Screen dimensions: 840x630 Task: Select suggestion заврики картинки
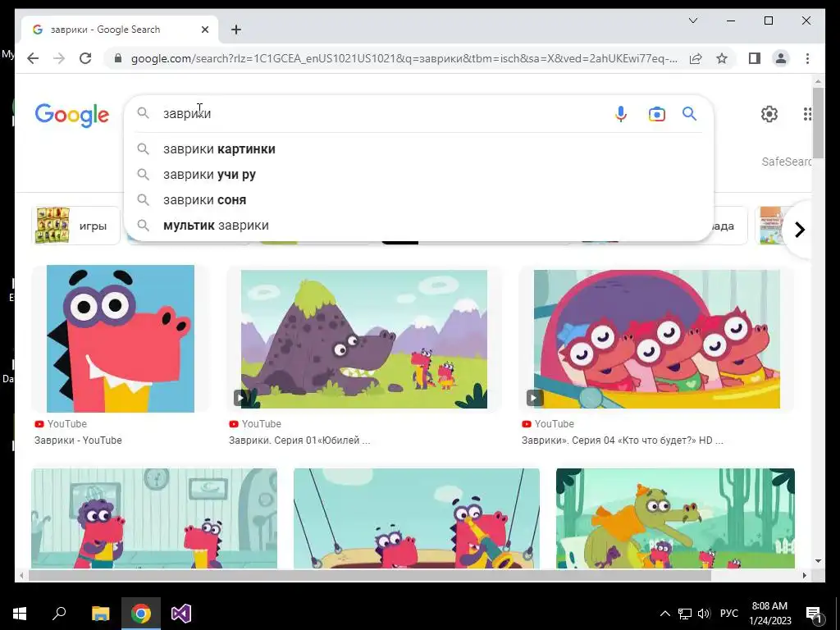[x=418, y=149]
